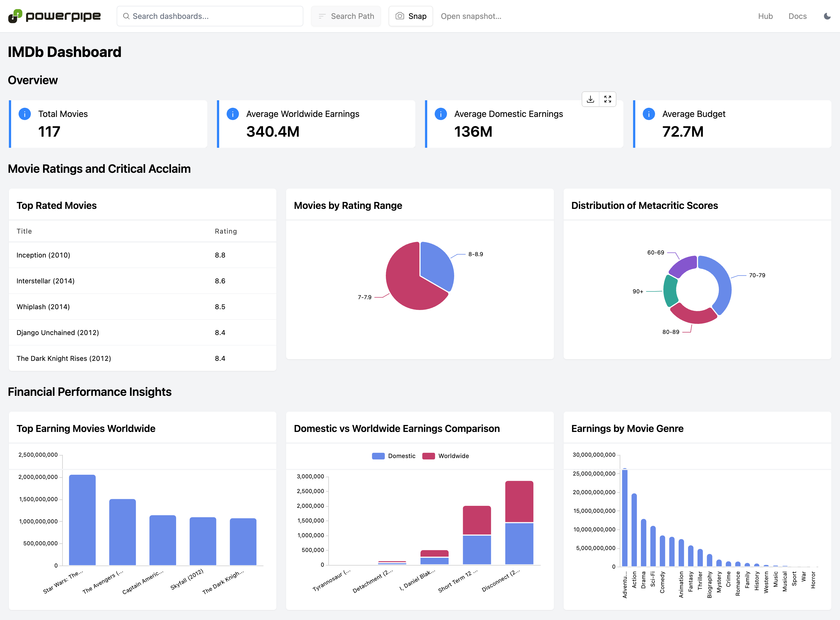The image size is (840, 620).
Task: Click the Average Budget info icon
Action: coord(649,114)
